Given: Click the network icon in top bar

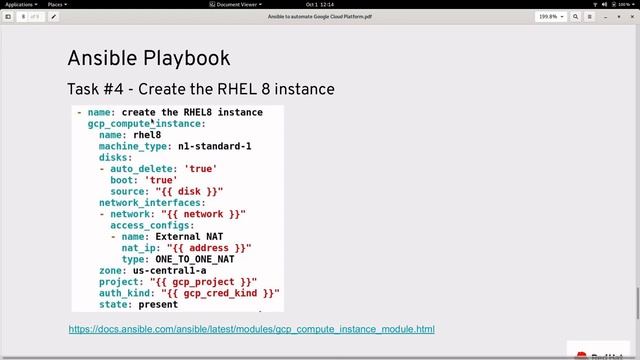Looking at the screenshot, I should 595,4.
